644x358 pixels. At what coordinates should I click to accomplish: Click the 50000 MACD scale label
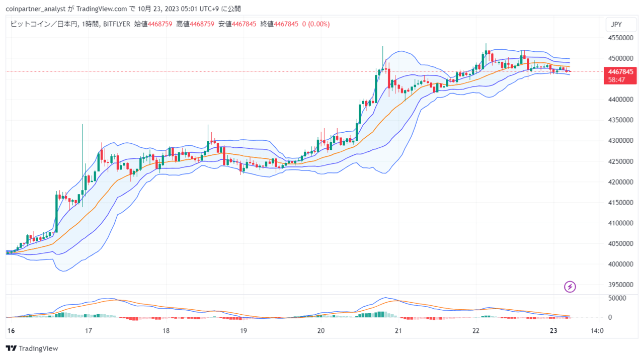[617, 298]
